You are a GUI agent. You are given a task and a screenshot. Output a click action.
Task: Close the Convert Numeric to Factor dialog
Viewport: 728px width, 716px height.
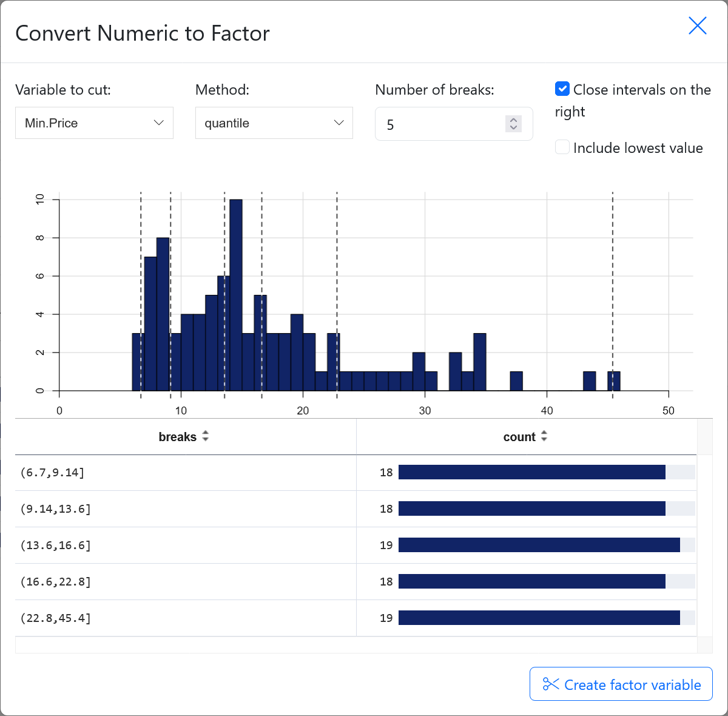[x=697, y=25]
